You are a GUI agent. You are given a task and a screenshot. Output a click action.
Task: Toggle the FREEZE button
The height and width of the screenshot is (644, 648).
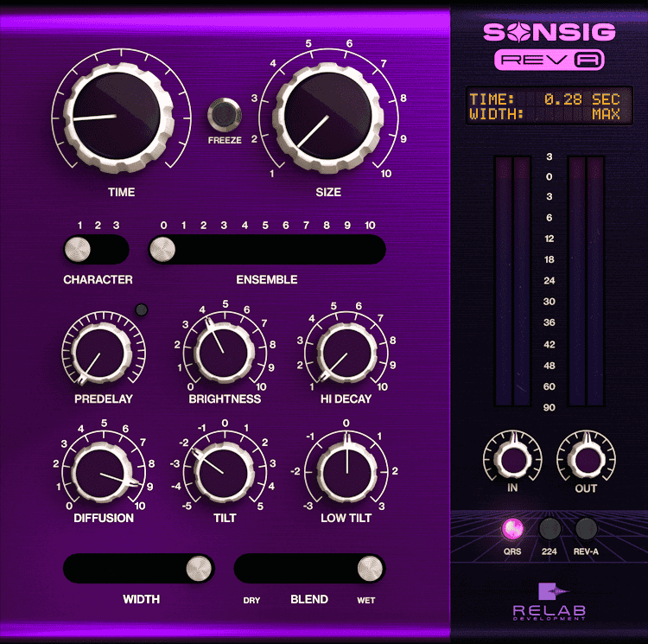click(225, 114)
